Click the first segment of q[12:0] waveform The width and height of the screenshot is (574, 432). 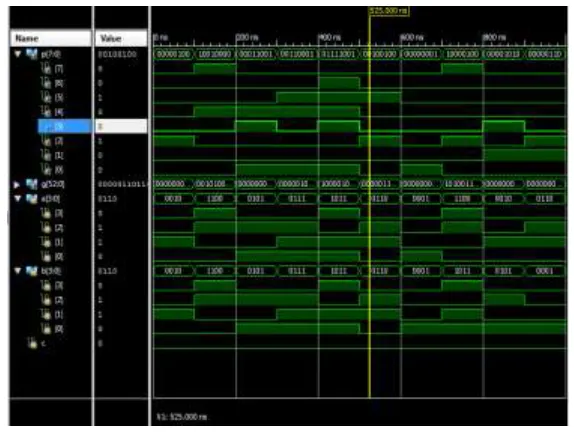point(173,184)
